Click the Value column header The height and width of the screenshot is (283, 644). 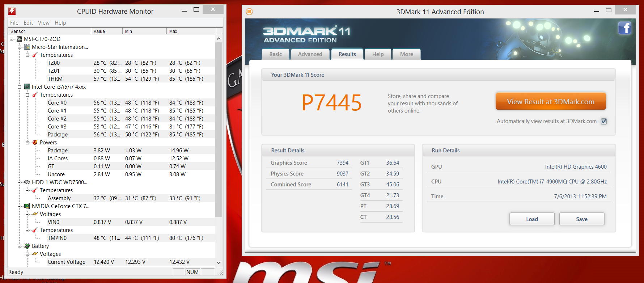point(107,31)
